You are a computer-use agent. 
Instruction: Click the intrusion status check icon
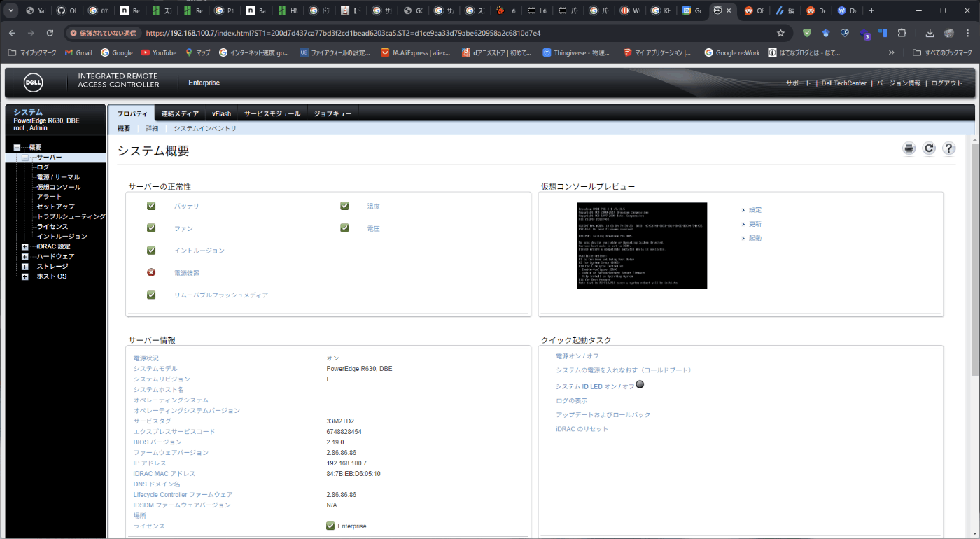coord(151,250)
